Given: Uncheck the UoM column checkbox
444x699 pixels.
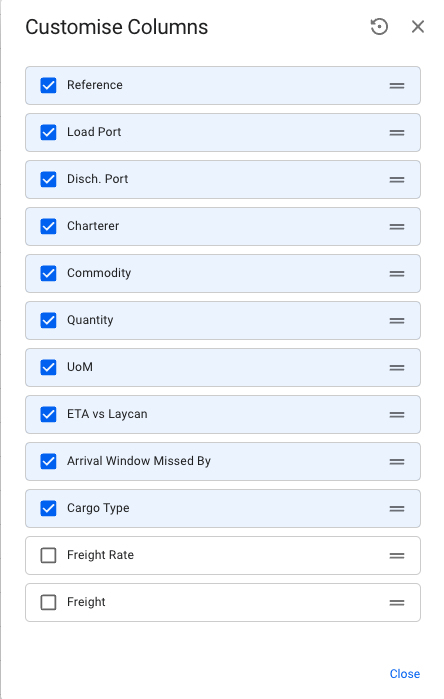Looking at the screenshot, I should point(48,367).
